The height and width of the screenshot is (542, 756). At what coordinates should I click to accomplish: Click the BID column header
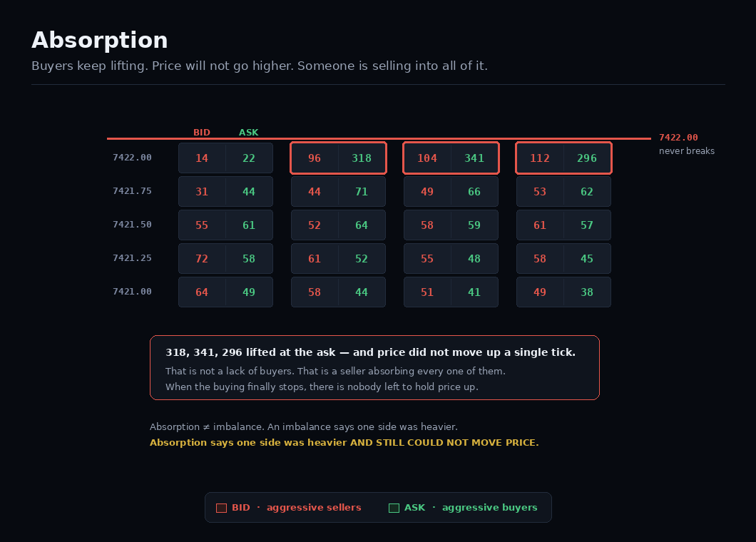202,132
